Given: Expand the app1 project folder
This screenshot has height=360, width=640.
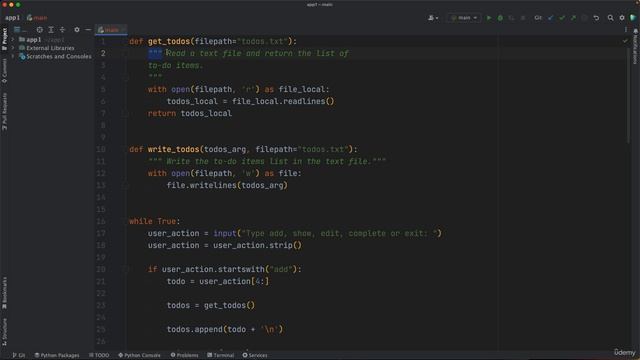Looking at the screenshot, I should tap(13, 40).
